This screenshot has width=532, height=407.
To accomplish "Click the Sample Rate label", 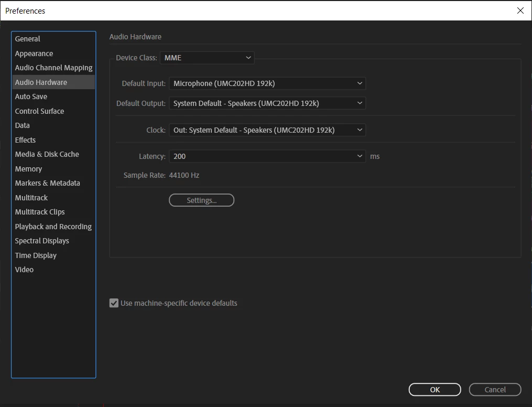I will tap(145, 175).
